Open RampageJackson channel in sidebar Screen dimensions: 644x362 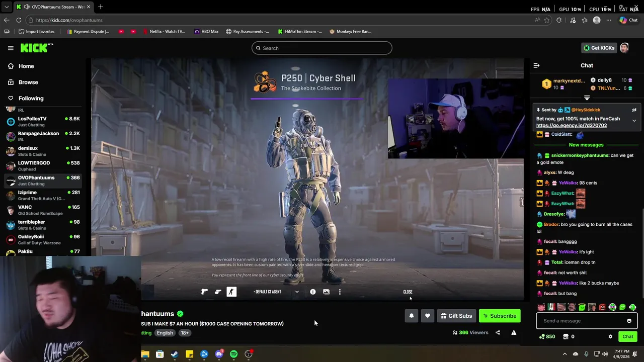click(43, 136)
